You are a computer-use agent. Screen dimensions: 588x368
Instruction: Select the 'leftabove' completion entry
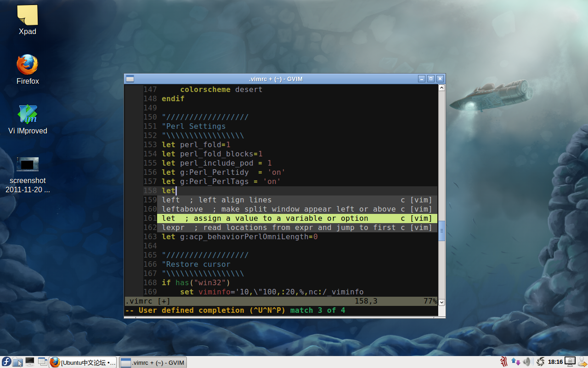pyautogui.click(x=297, y=209)
